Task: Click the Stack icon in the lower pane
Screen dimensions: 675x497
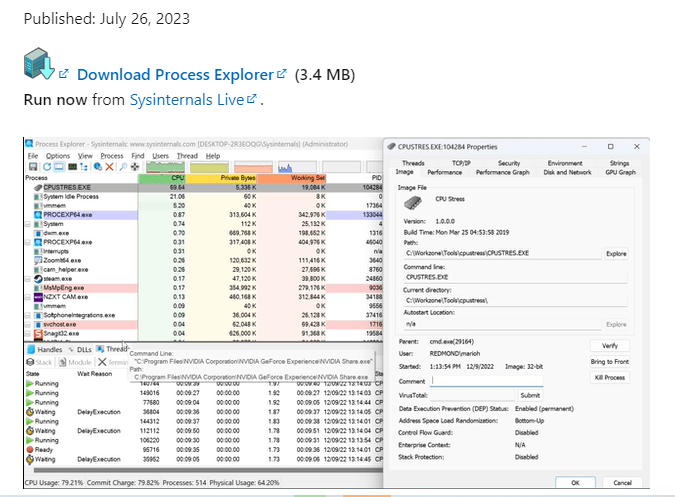Action: [x=30, y=362]
